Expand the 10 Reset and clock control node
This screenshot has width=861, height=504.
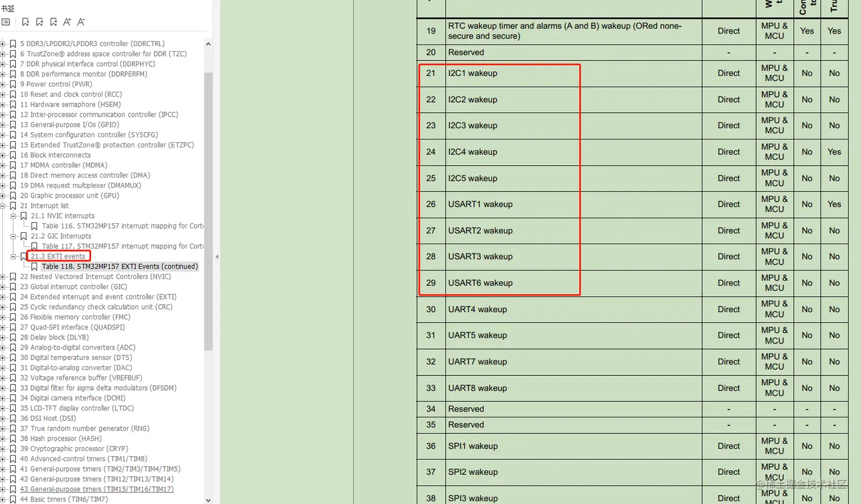[3, 95]
